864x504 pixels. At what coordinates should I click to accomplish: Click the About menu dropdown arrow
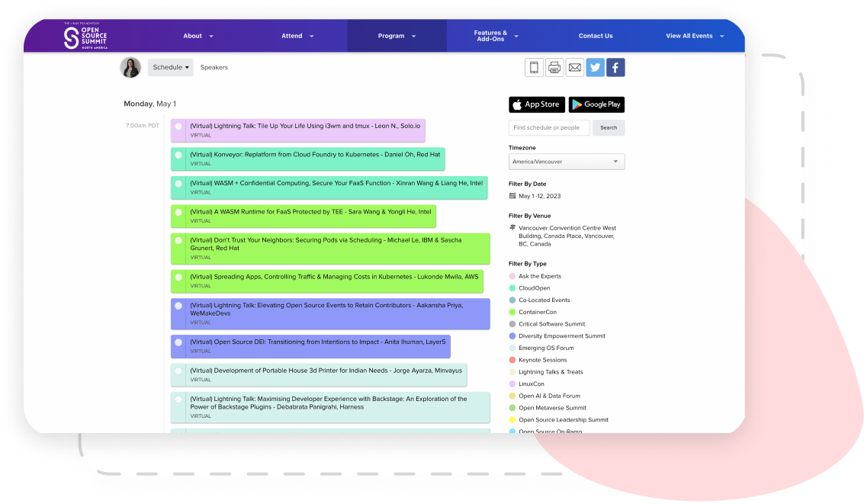(211, 37)
